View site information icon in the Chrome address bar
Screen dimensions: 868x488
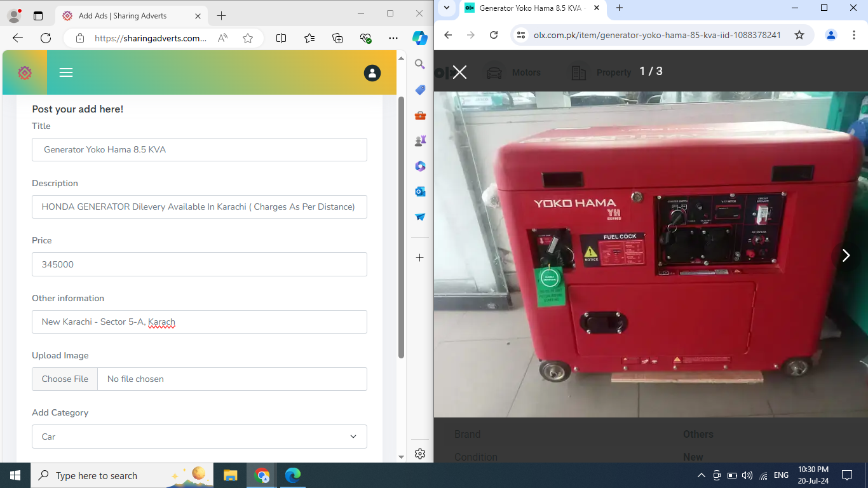520,35
